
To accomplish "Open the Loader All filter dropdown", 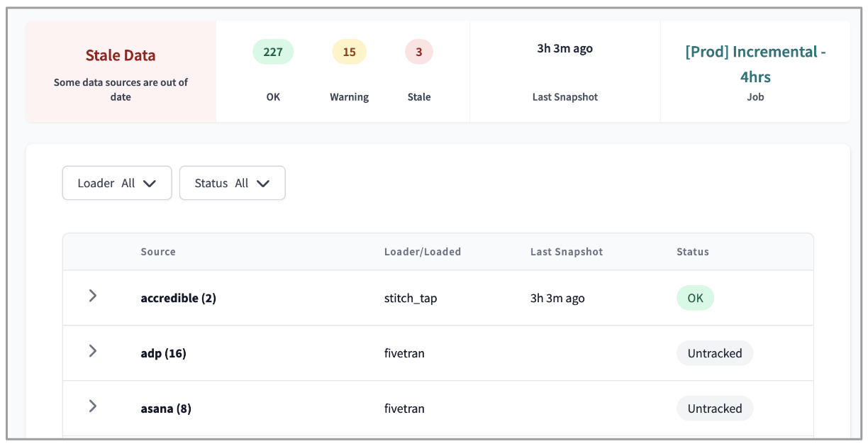I will [x=117, y=183].
